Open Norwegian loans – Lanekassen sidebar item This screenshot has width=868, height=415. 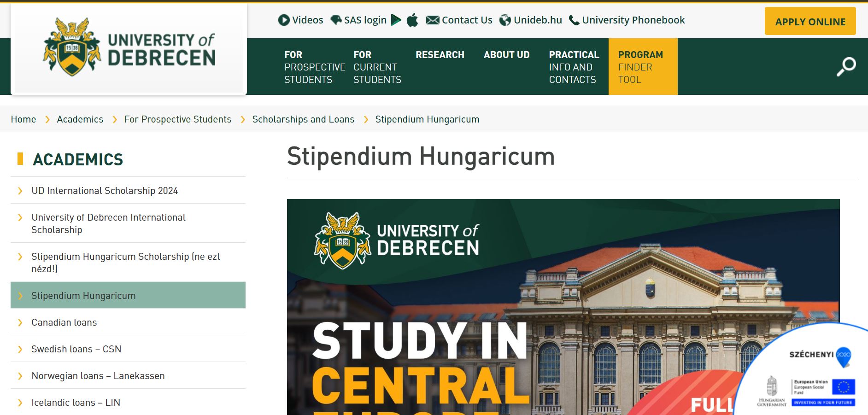pos(128,375)
